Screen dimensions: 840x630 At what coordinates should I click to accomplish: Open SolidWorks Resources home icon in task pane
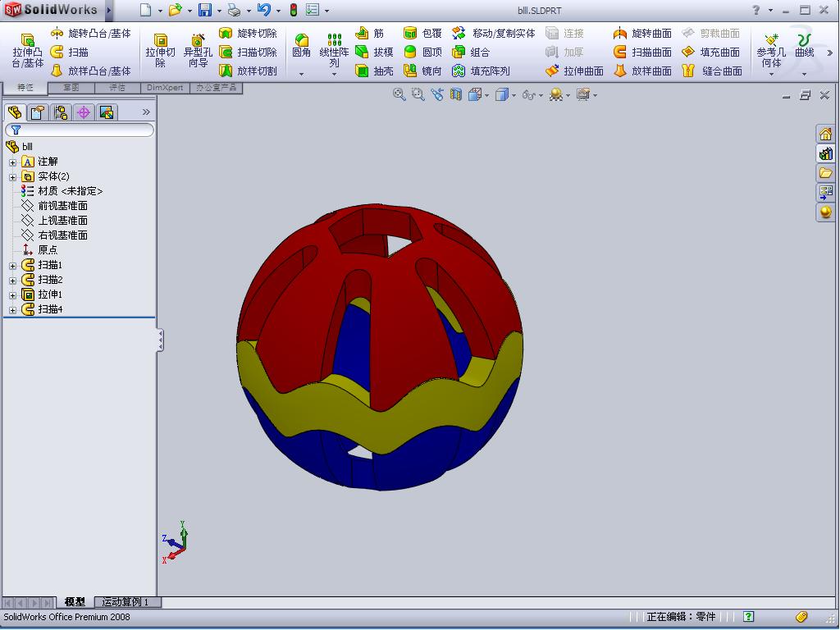point(825,134)
